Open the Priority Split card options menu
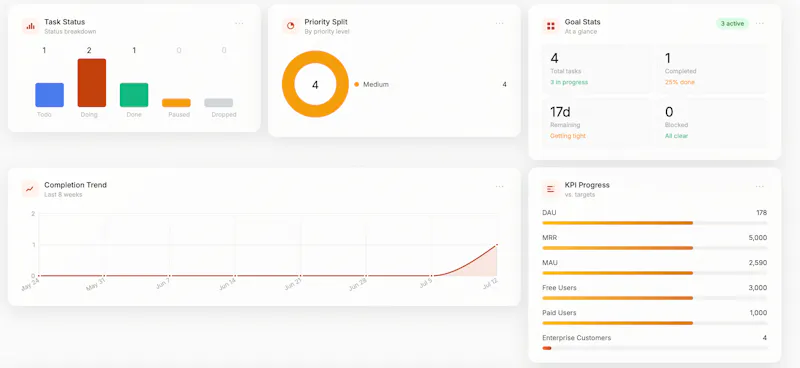The height and width of the screenshot is (368, 800). (x=499, y=23)
